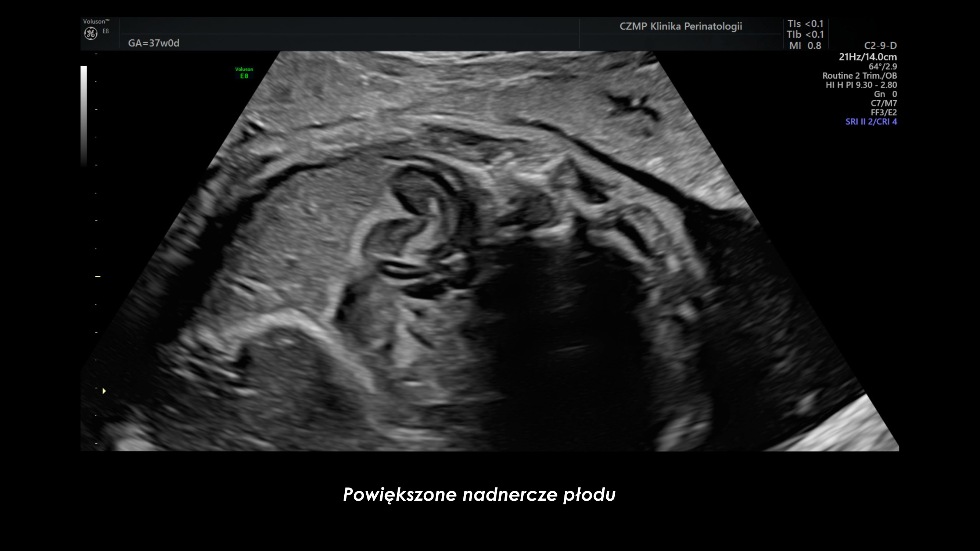Click the purple SRI II 2/CRI 4 setting

click(871, 122)
